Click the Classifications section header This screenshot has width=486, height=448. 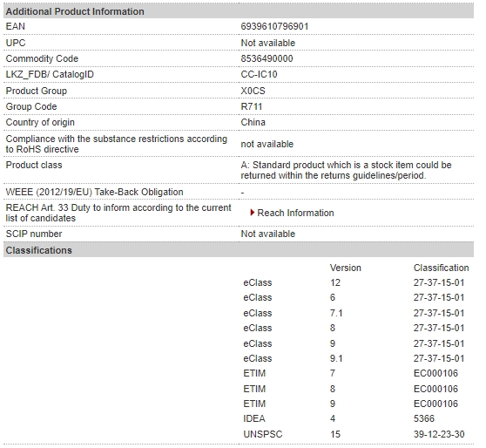point(239,250)
